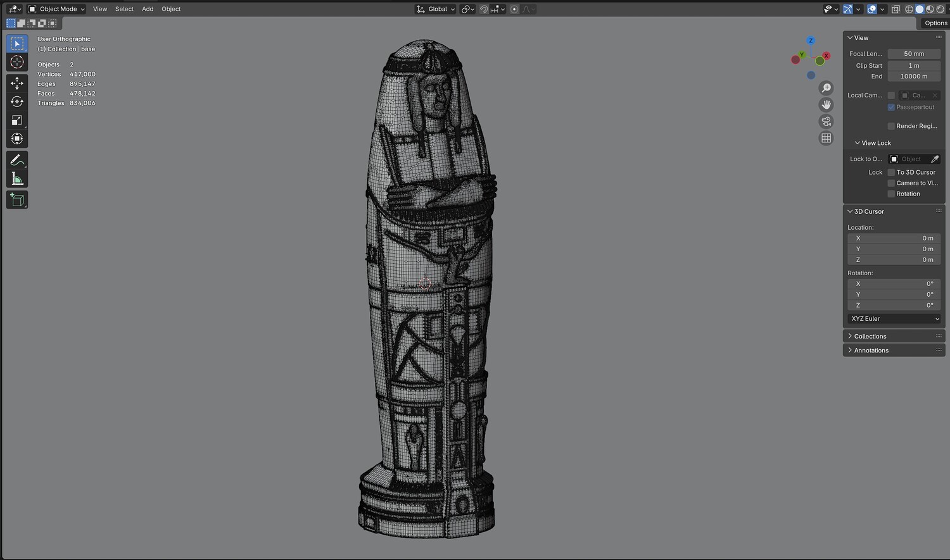Switch to rendered viewport shading

(x=940, y=9)
